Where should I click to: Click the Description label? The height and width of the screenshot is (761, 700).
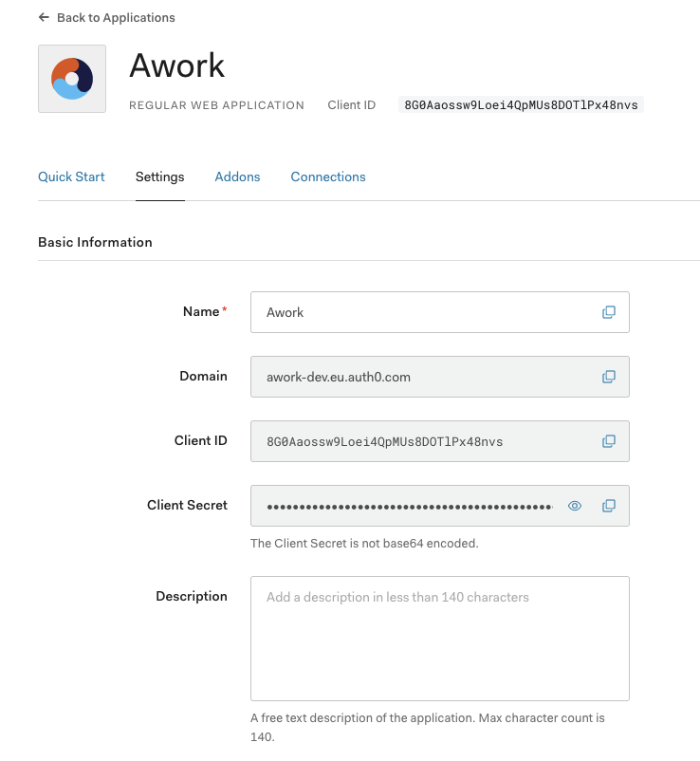pos(192,596)
